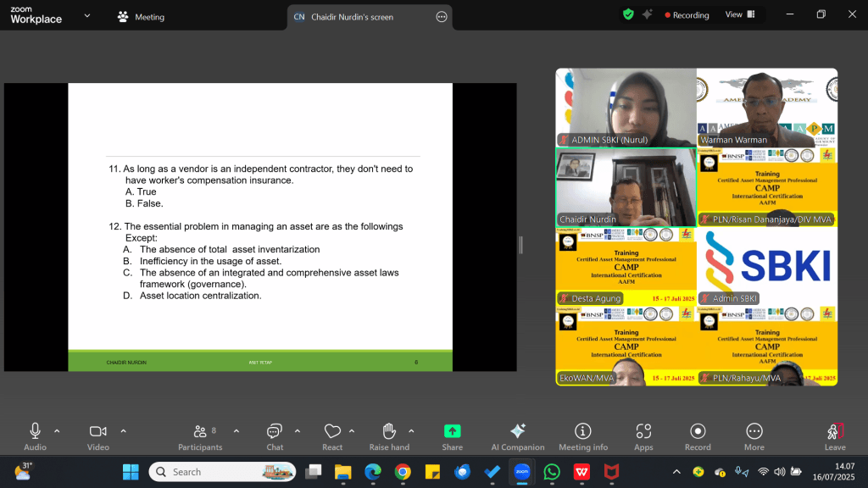Start recording with the Record button
The height and width of the screenshot is (488, 868).
click(698, 436)
